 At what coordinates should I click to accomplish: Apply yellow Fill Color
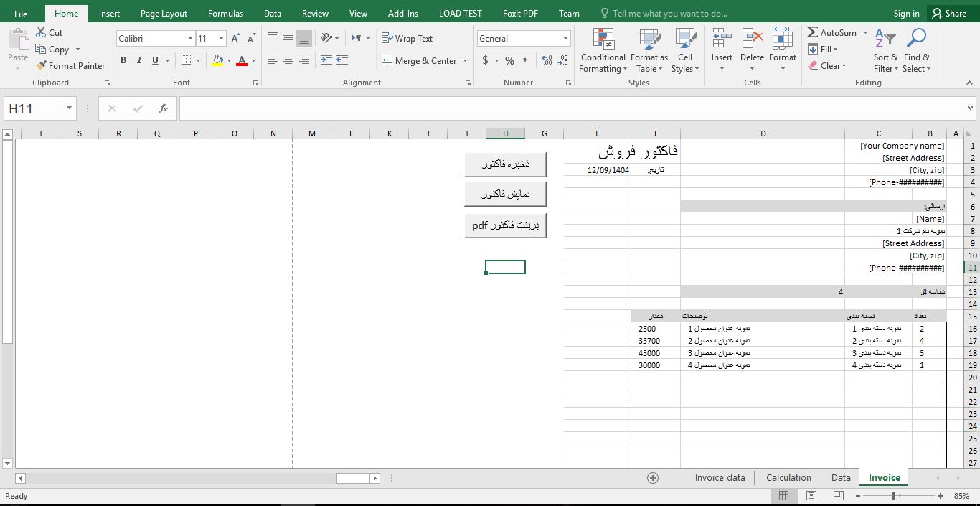(x=218, y=60)
